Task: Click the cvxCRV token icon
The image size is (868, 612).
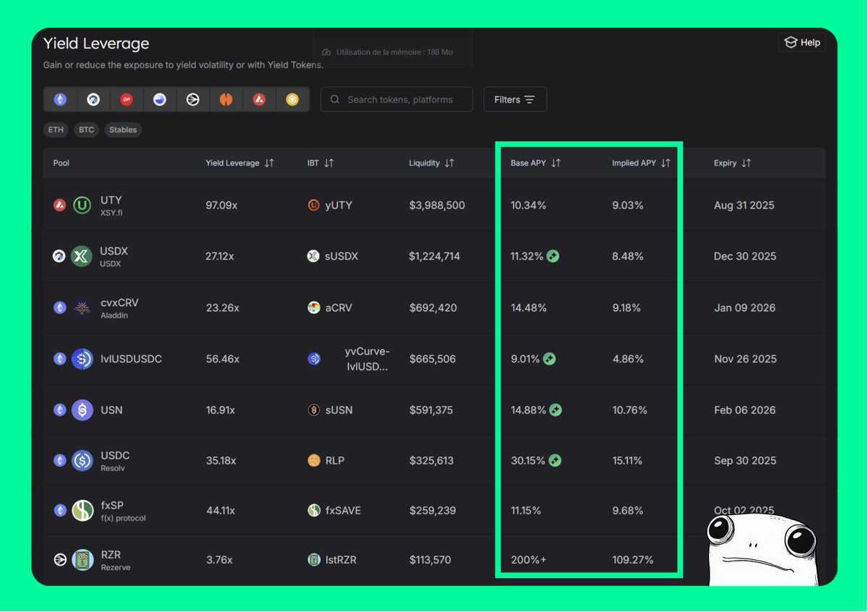Action: click(x=82, y=307)
